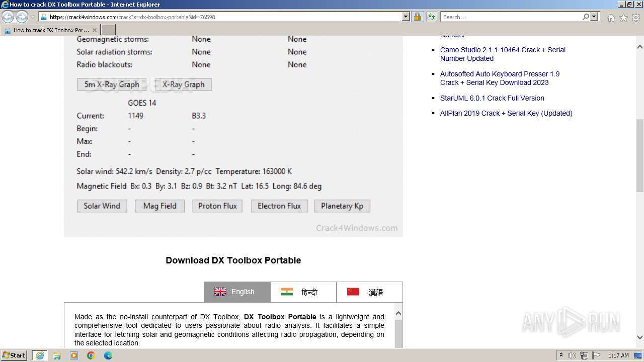This screenshot has width=644, height=362.
Task: Click the China flag icon
Action: (x=353, y=292)
